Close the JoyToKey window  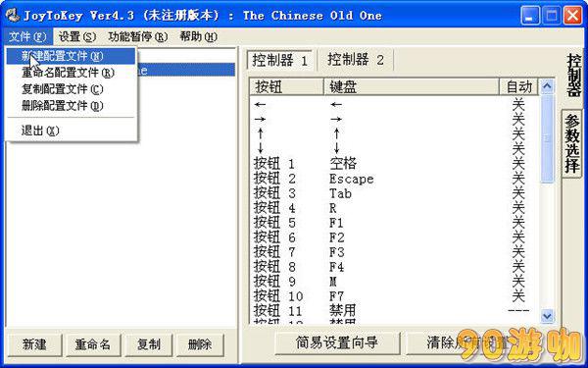pos(573,16)
